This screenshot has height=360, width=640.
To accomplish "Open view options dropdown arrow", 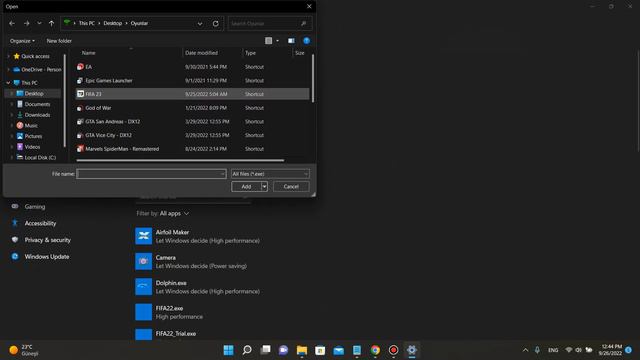I will click(x=278, y=40).
